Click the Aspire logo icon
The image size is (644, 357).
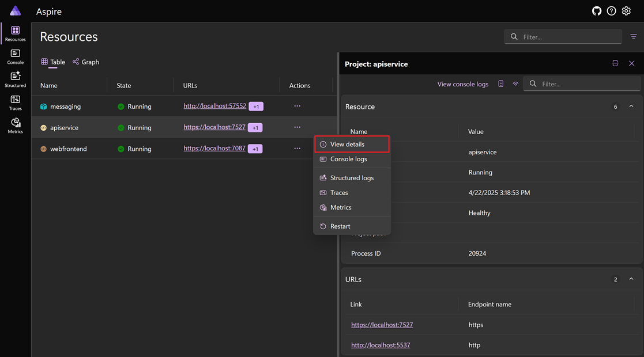tap(16, 11)
